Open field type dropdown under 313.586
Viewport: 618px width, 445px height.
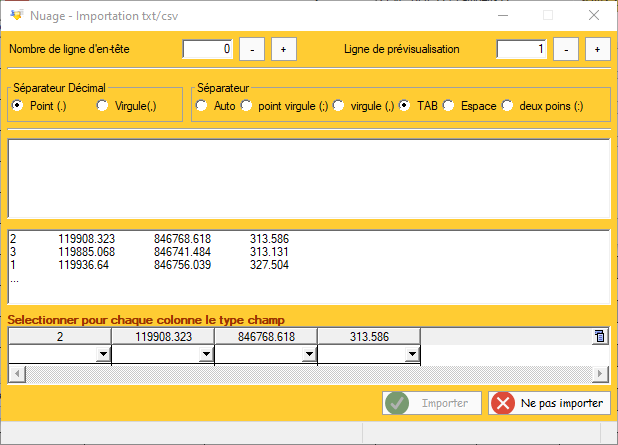[412, 354]
